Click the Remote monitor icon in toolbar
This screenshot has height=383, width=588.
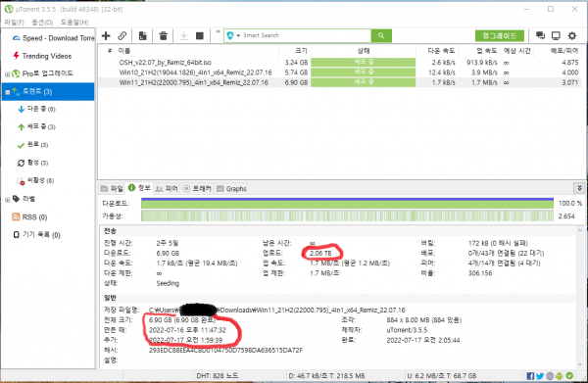(556, 35)
